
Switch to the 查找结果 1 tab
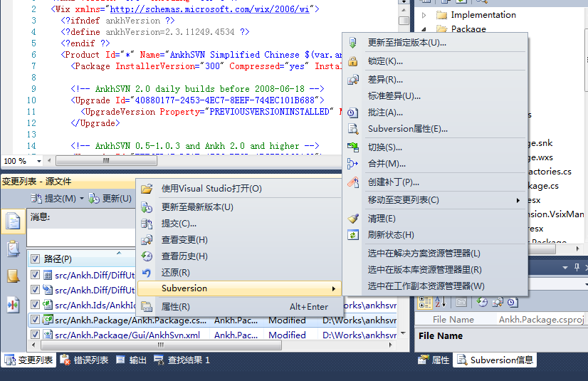pos(182,360)
